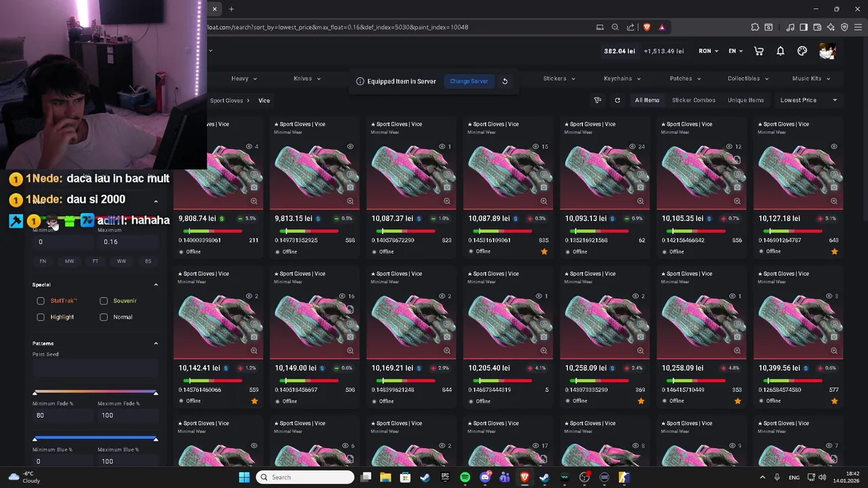868x488 pixels.
Task: Tick the Highlight checkbox
Action: 41,317
